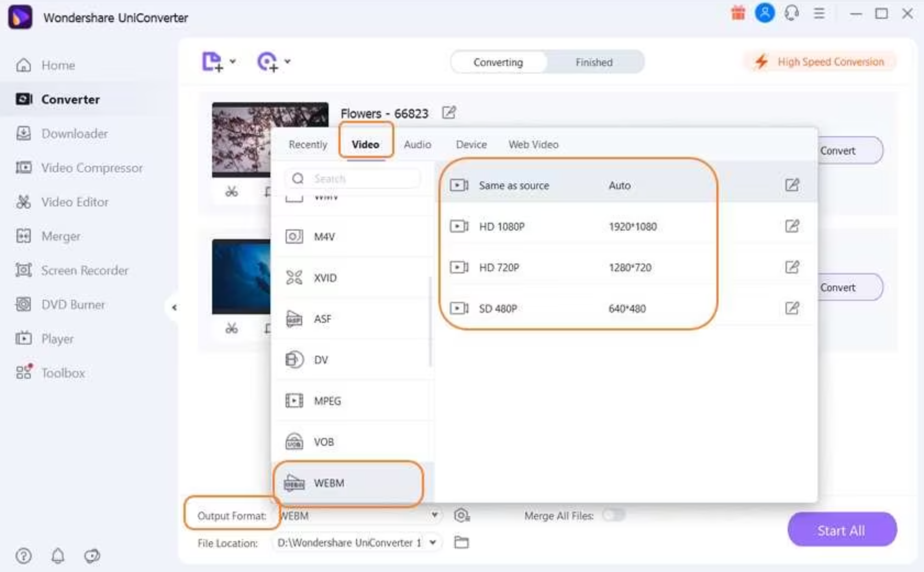This screenshot has height=572, width=924.
Task: Open the underwater video thumbnail
Action: (x=241, y=276)
